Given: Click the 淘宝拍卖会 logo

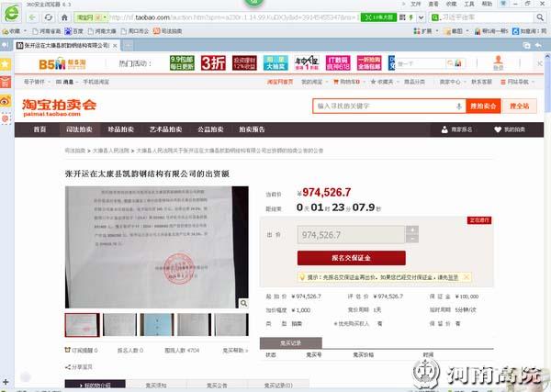Looking at the screenshot, I should coord(59,107).
